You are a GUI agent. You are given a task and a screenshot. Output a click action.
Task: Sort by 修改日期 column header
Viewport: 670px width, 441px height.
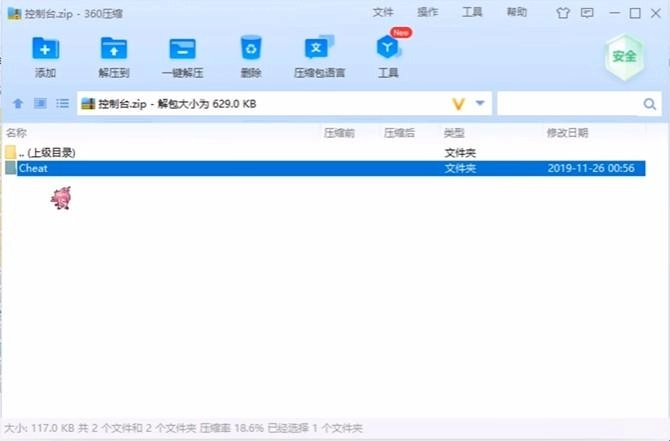(x=567, y=132)
